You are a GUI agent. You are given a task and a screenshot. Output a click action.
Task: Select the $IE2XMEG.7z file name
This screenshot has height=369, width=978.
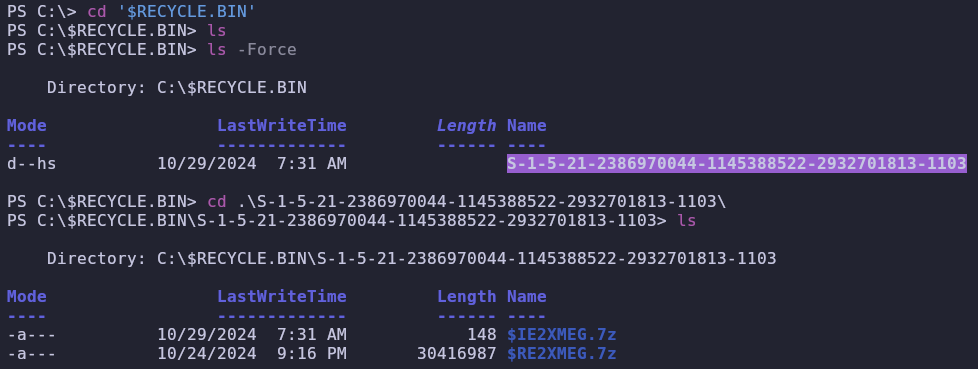(x=561, y=335)
